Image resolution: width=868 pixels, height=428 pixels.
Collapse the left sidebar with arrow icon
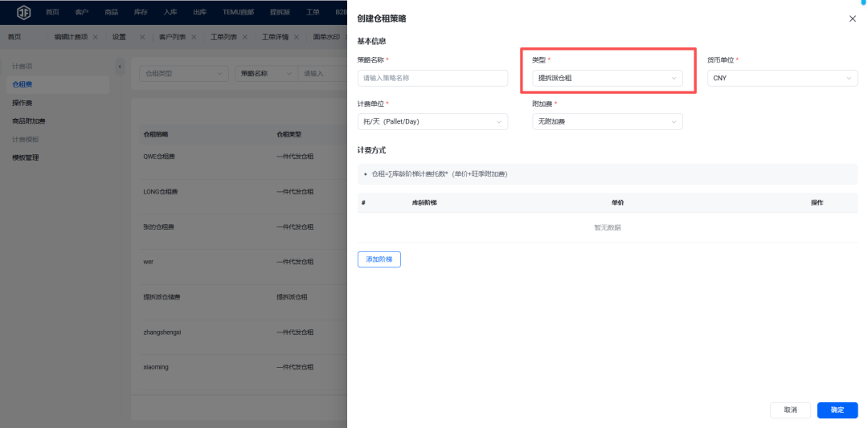pos(120,66)
